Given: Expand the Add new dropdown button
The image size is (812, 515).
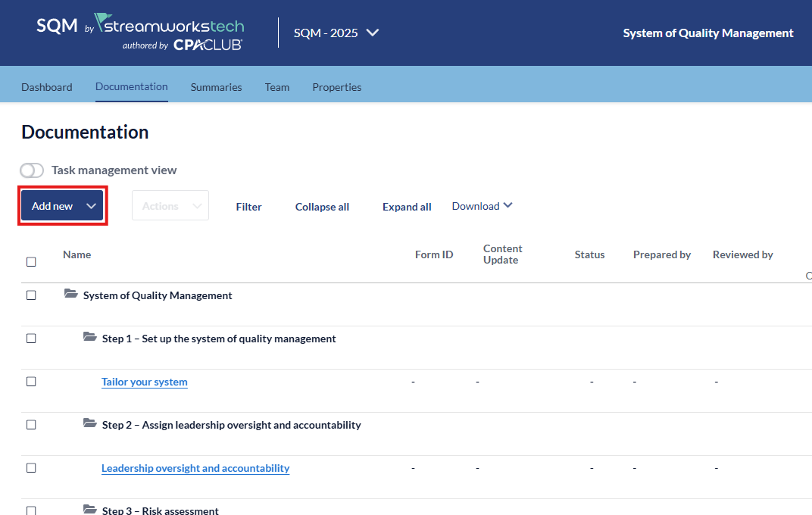Looking at the screenshot, I should pos(62,206).
